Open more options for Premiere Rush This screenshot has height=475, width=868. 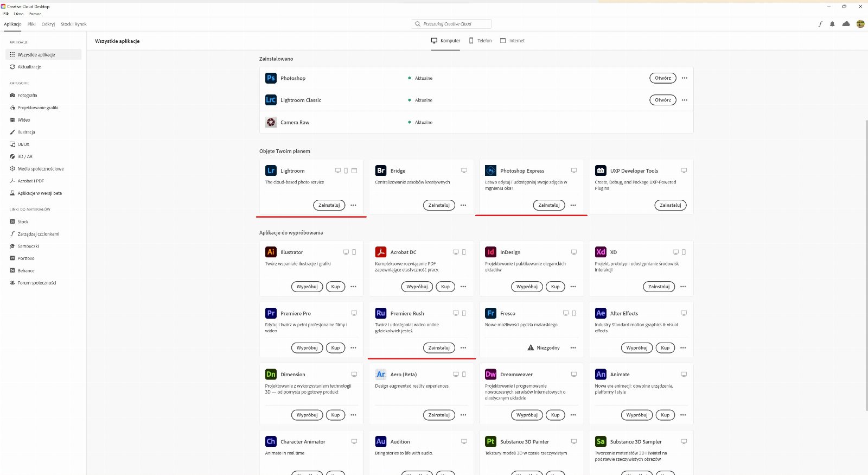click(x=463, y=348)
